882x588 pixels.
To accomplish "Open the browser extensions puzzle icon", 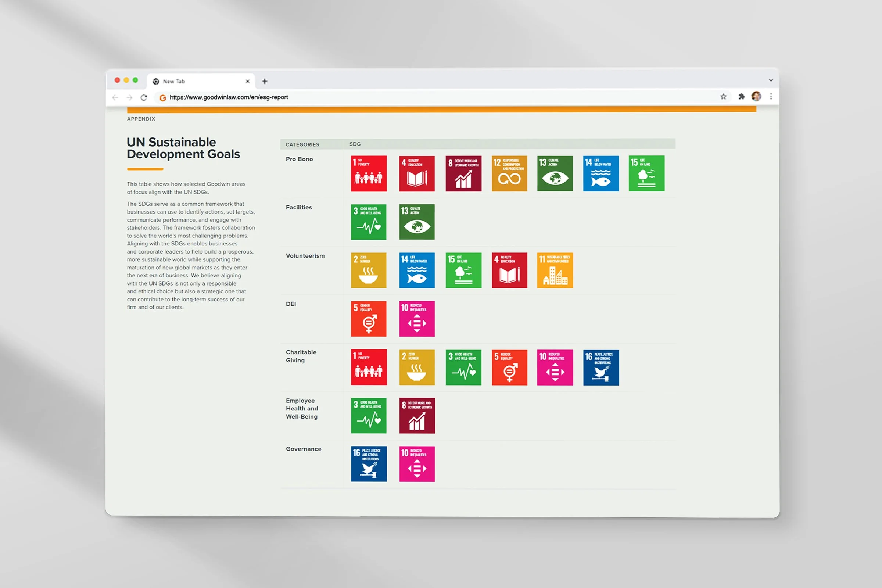I will pos(741,97).
